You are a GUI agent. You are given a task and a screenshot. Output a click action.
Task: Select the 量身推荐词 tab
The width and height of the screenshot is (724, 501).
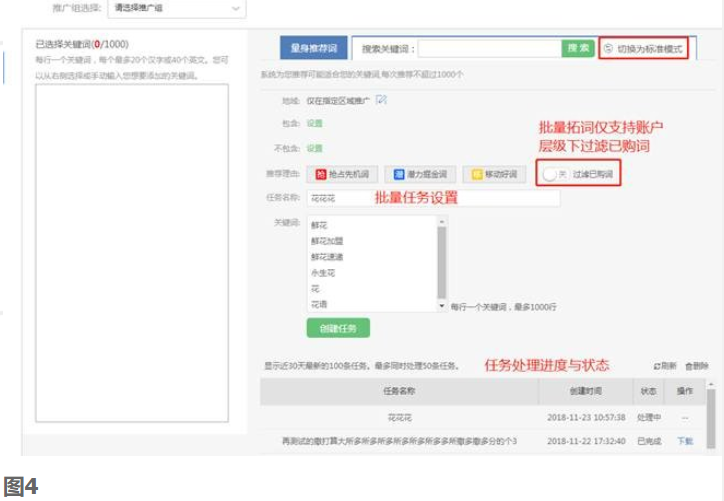(314, 48)
